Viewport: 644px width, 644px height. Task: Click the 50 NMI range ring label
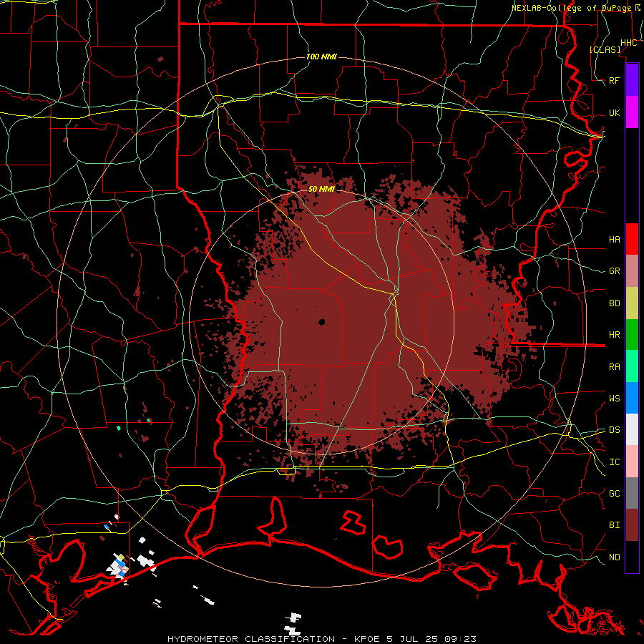[321, 189]
